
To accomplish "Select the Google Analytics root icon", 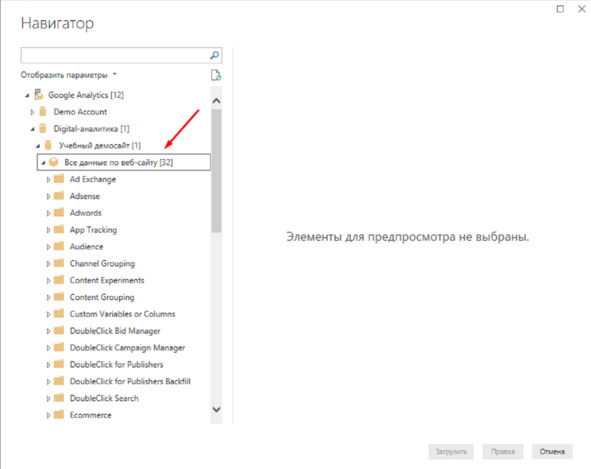I will coord(39,95).
